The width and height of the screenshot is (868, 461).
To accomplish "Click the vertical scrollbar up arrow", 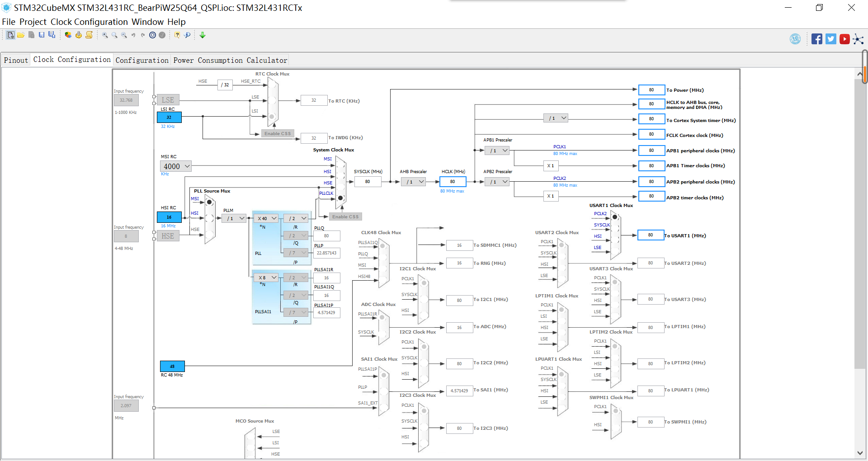I will point(860,74).
